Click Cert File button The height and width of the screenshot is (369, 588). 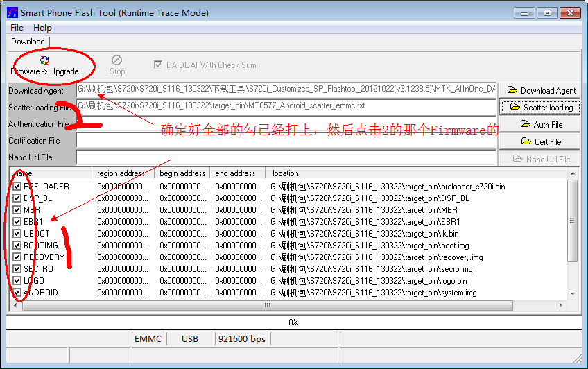[539, 141]
